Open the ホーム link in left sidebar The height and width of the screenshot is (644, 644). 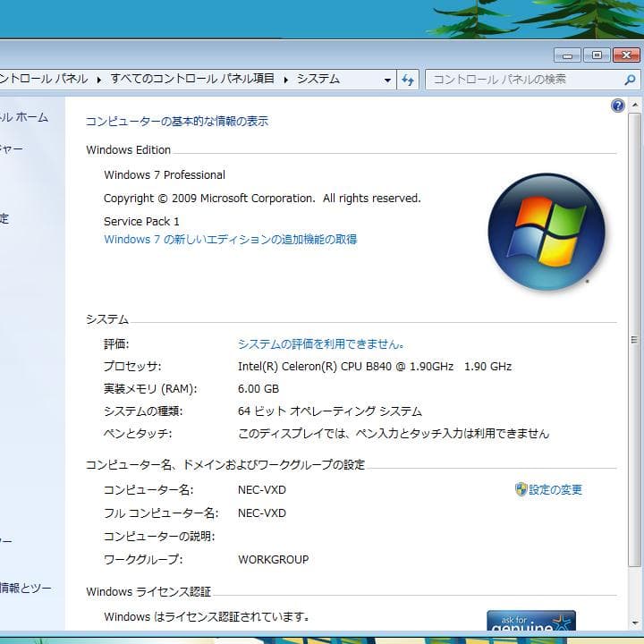click(24, 117)
